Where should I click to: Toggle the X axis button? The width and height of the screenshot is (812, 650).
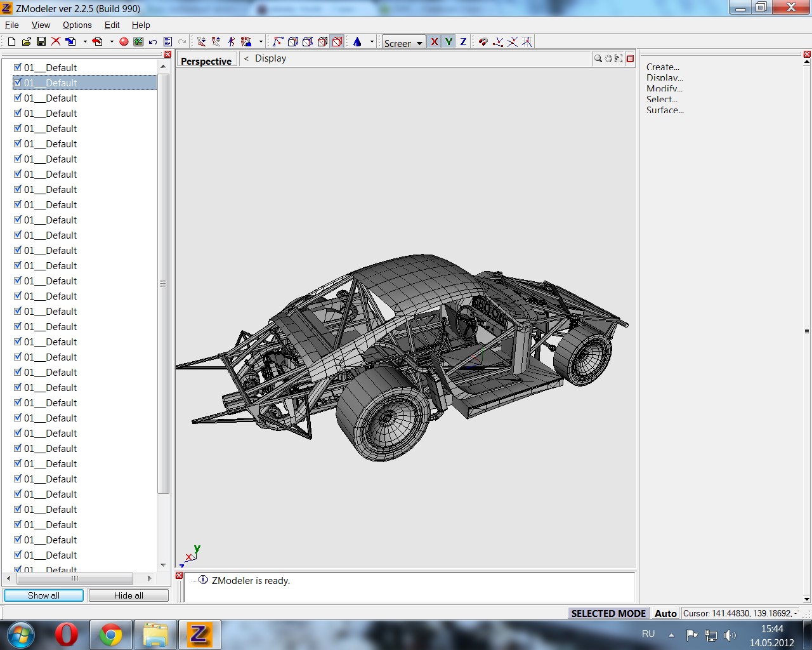[x=434, y=42]
